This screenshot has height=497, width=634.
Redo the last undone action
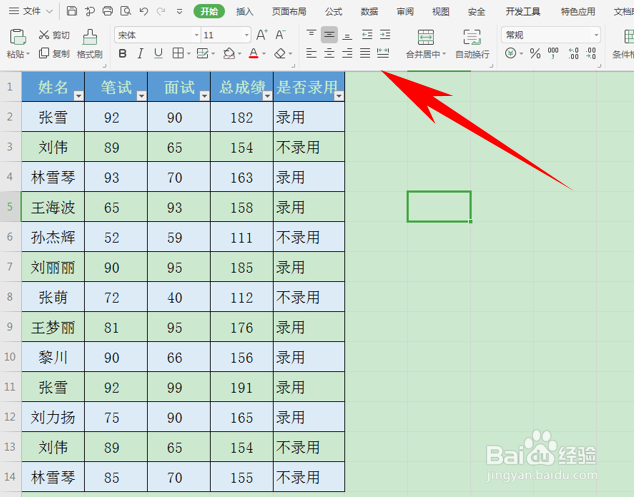click(x=161, y=11)
